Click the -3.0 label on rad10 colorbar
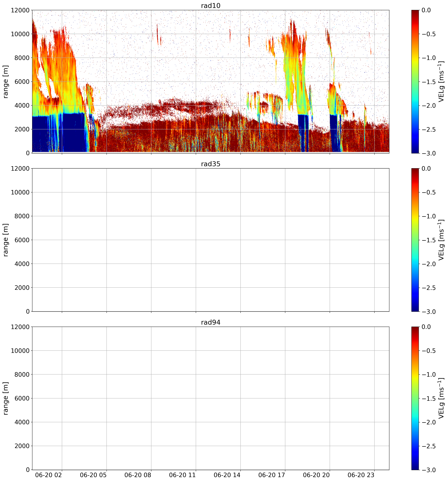Viewport: 448px width, 481px height. pyautogui.click(x=429, y=153)
